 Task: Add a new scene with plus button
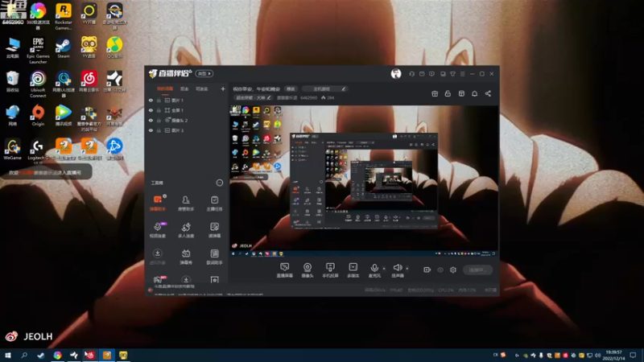point(223,88)
